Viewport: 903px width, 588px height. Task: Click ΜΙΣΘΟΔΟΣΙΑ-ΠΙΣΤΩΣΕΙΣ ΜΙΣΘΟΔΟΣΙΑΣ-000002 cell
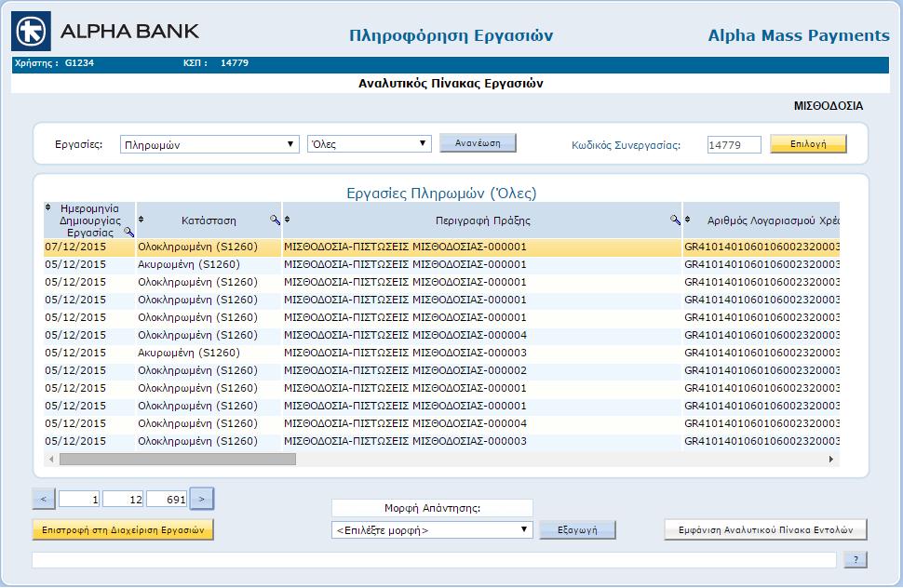click(405, 370)
